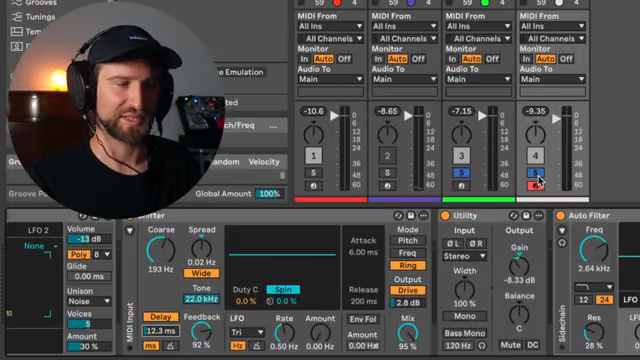The image size is (640, 360).
Task: Open the LFO 2 None destination dropdown
Action: coord(40,246)
